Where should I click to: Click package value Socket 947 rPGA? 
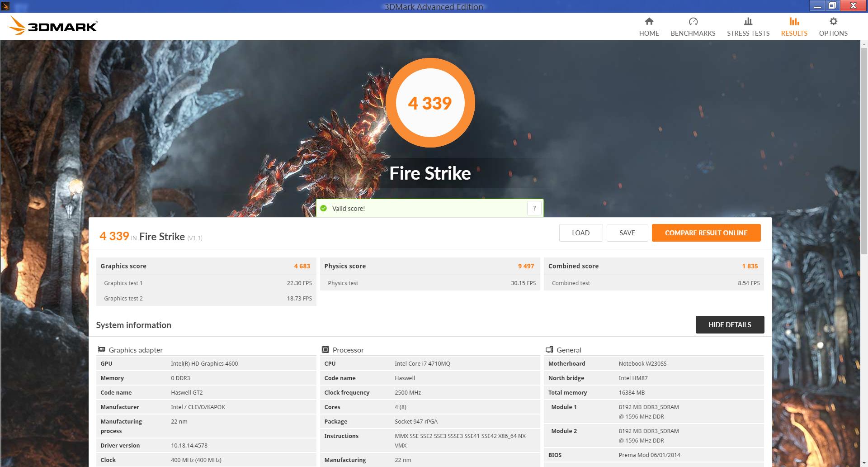[416, 421]
